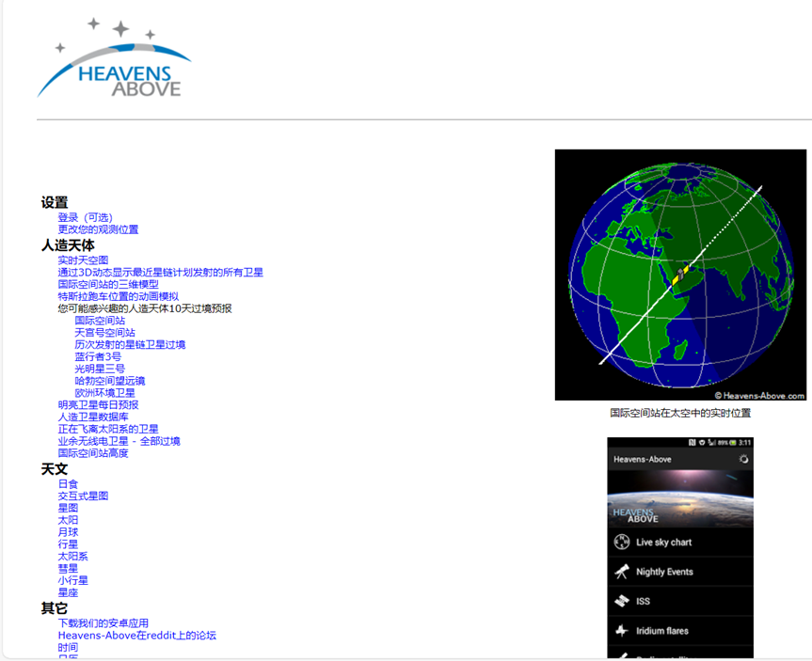Open the 彗星 link
812x661 pixels.
(x=68, y=568)
